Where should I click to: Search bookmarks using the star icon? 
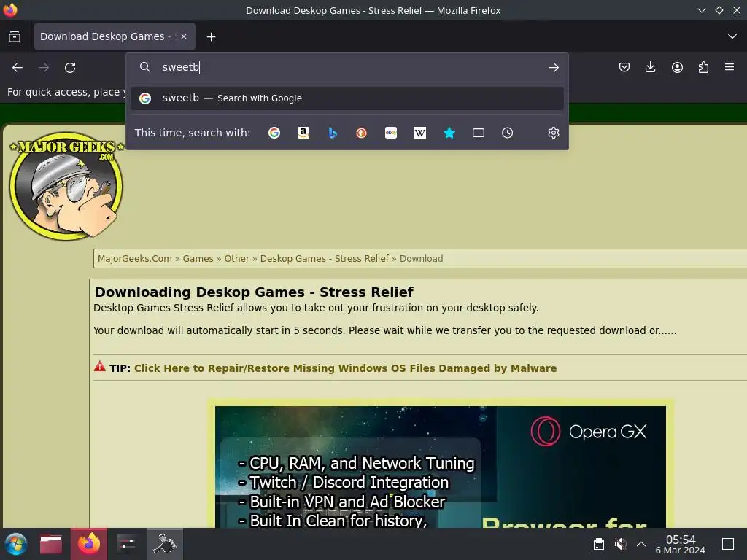coord(449,133)
